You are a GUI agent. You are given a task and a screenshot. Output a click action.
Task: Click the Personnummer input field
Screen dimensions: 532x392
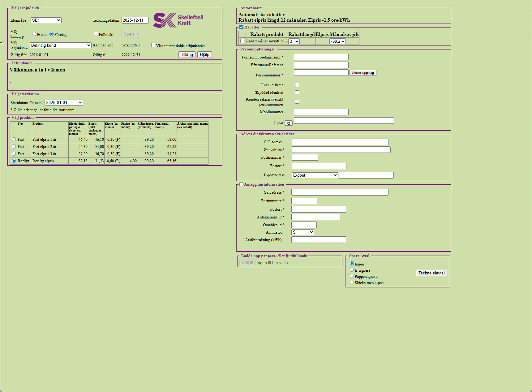click(321, 73)
